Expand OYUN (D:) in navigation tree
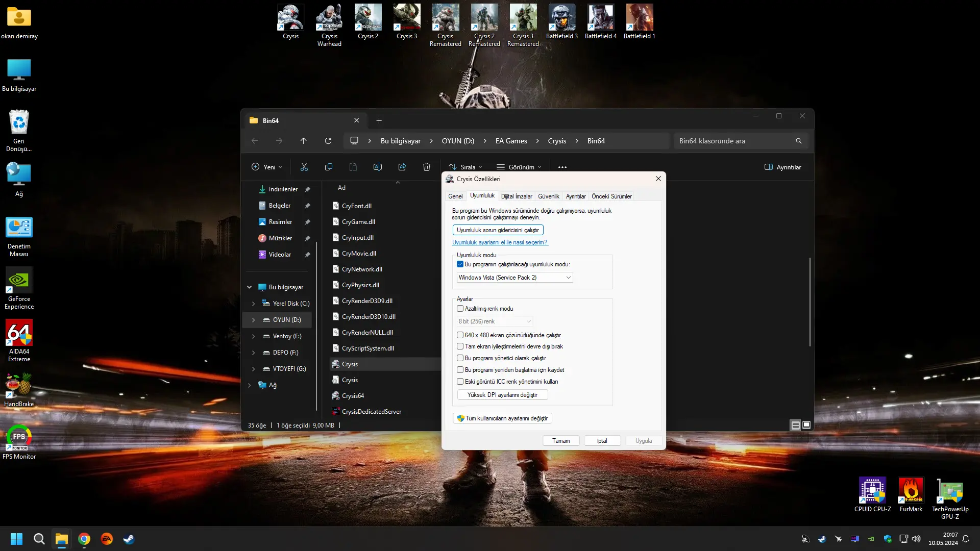 (x=254, y=320)
